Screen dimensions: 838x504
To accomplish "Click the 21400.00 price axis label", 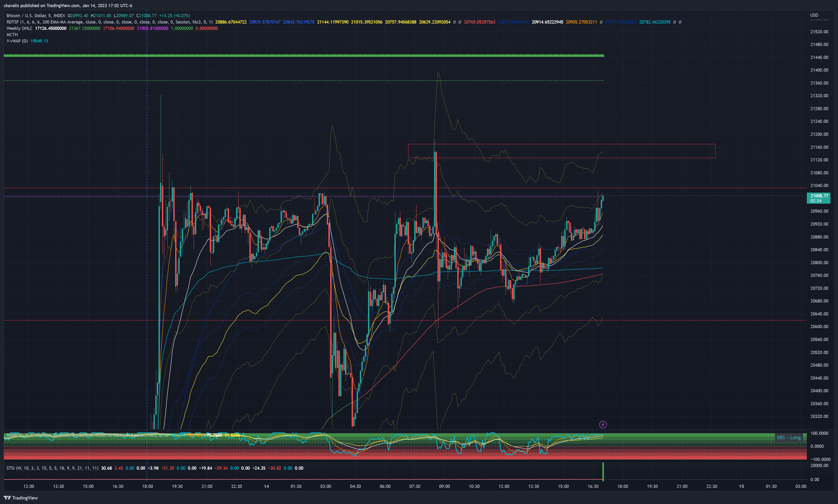I will 819,70.
